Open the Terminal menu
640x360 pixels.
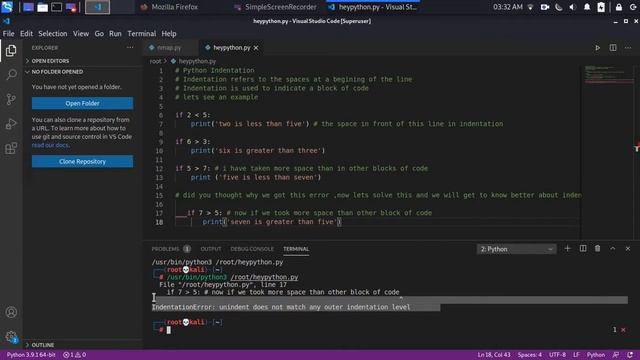pos(142,33)
